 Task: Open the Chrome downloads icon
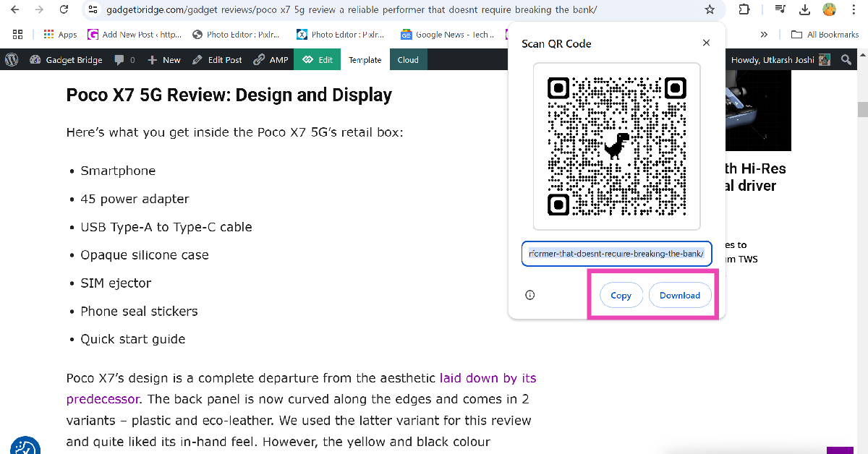click(x=804, y=10)
